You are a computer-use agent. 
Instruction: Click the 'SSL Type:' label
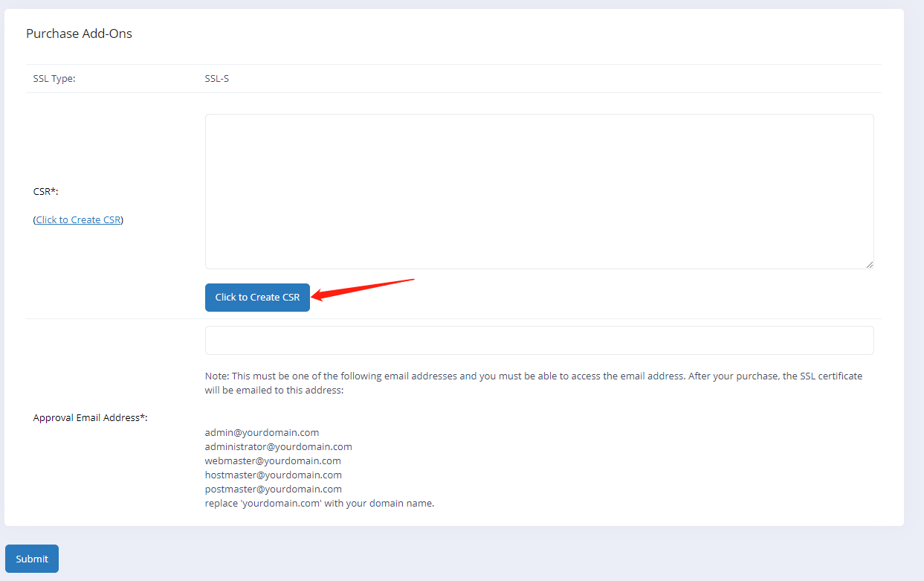tap(54, 78)
